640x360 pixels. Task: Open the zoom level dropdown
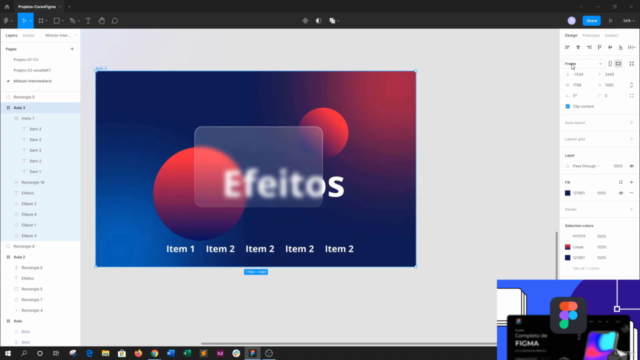629,21
